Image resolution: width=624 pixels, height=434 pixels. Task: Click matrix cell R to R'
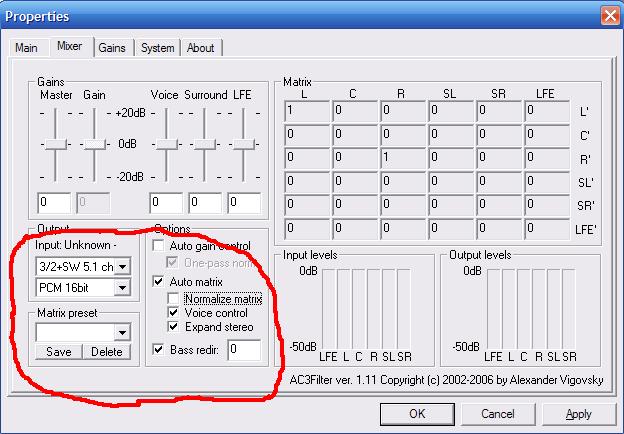pyautogui.click(x=403, y=158)
